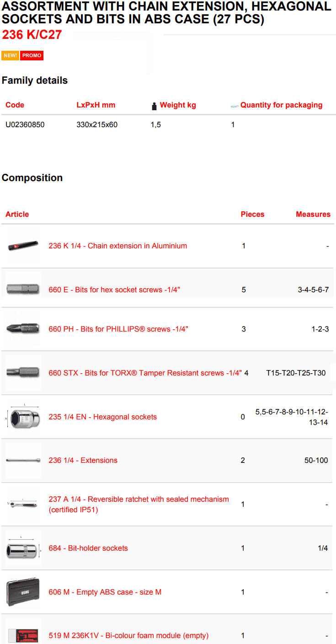The image size is (336, 644).
Task: Click the bit-holder socket product image
Action: pyautogui.click(x=23, y=548)
